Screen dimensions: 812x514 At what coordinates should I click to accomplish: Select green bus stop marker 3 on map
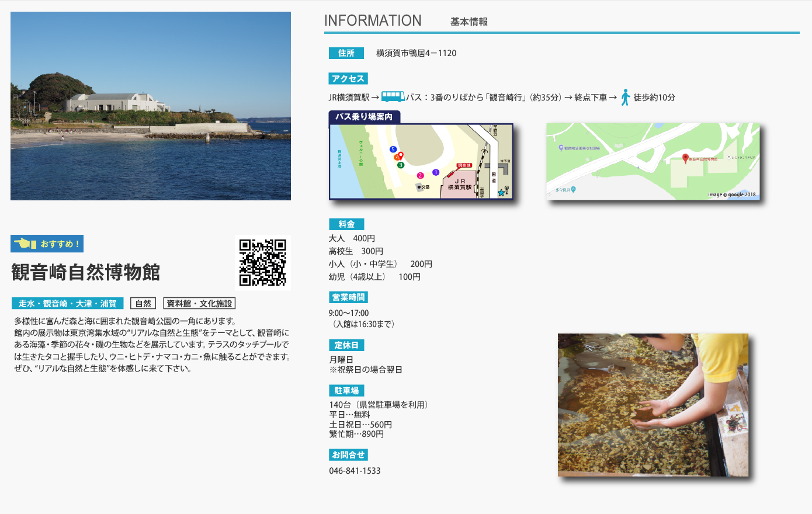point(400,165)
